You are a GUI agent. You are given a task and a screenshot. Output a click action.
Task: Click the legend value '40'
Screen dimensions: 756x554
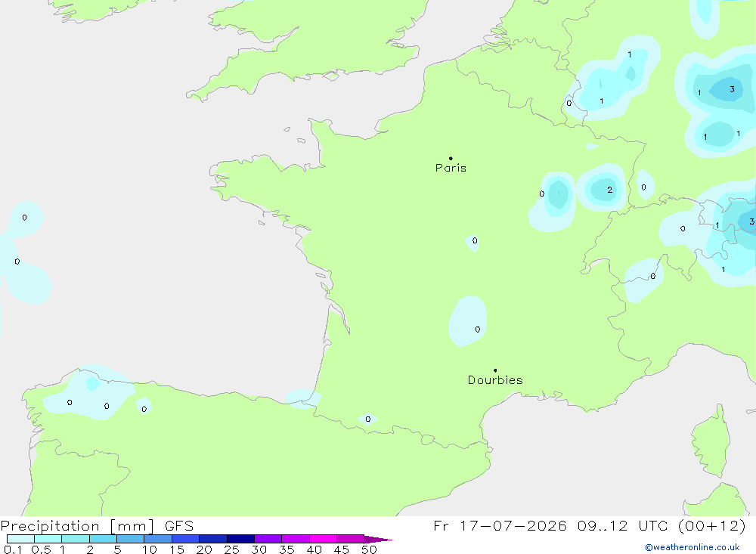(x=314, y=549)
